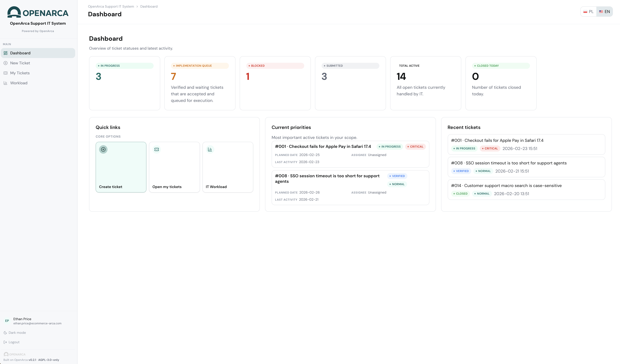Select EN as the interface language
The height and width of the screenshot is (364, 620).
point(605,11)
